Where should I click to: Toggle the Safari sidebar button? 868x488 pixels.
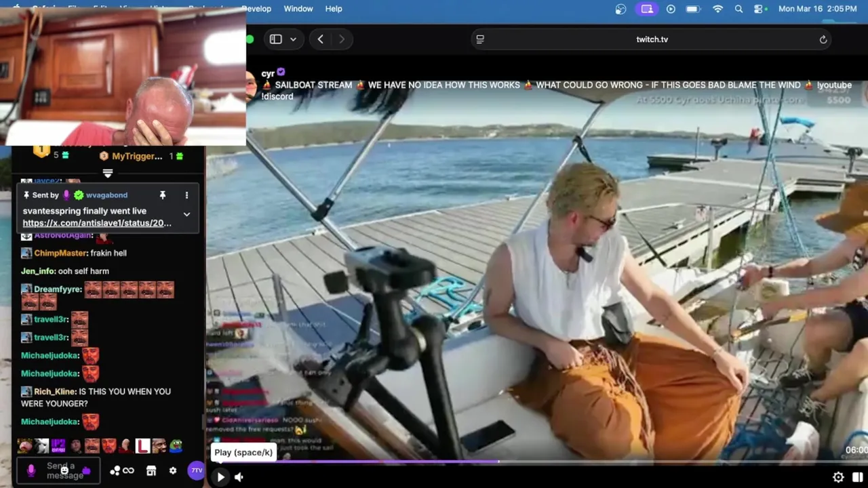tap(275, 39)
